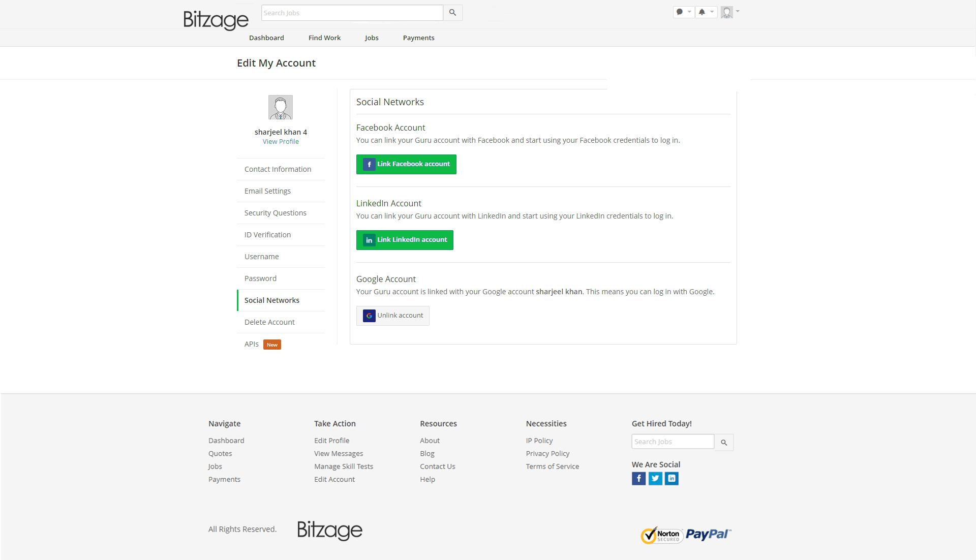This screenshot has height=560, width=976.
Task: Click the footer Facebook social icon
Action: pyautogui.click(x=638, y=478)
